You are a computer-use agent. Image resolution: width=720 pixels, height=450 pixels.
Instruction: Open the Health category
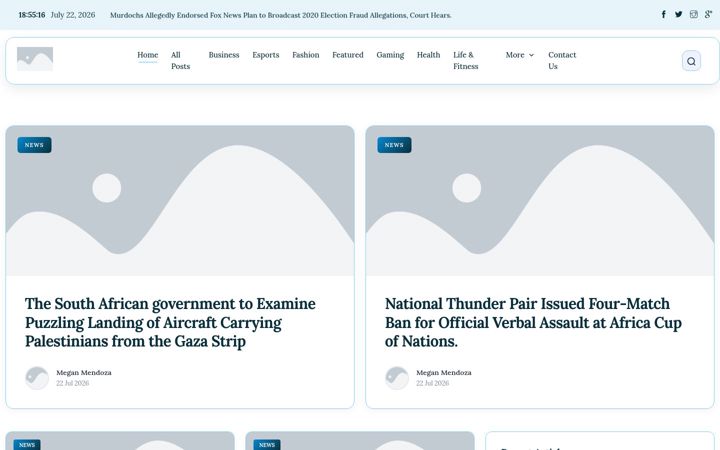pyautogui.click(x=428, y=55)
